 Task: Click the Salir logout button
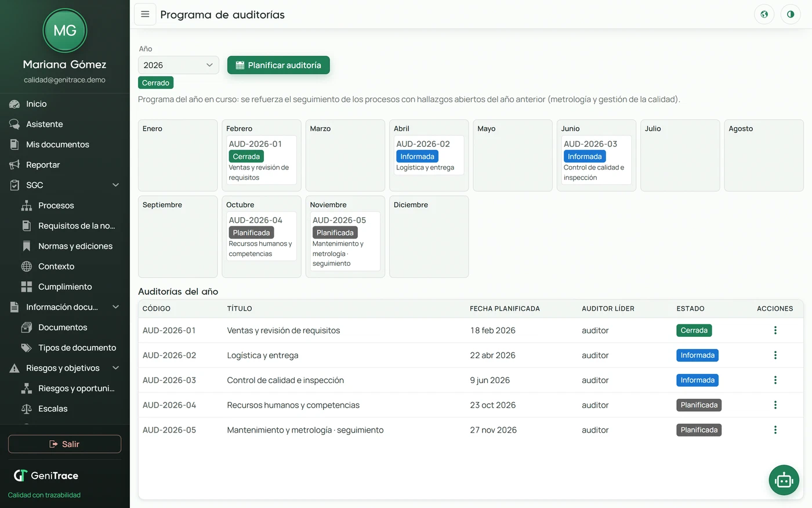(x=64, y=444)
